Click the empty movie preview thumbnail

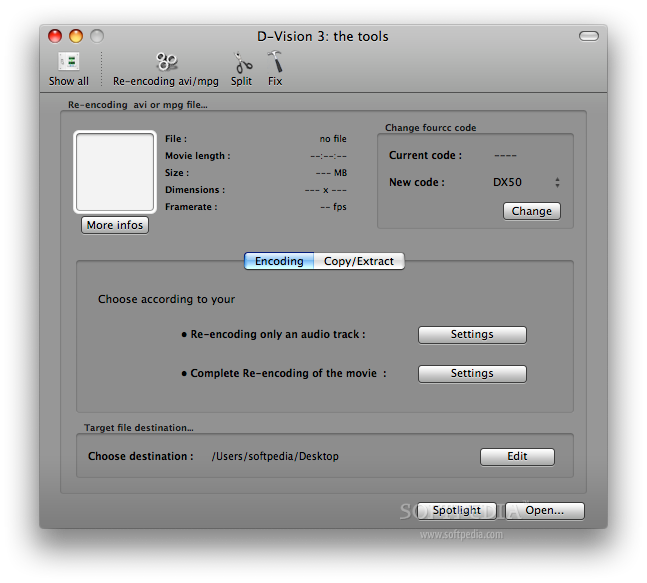(115, 172)
